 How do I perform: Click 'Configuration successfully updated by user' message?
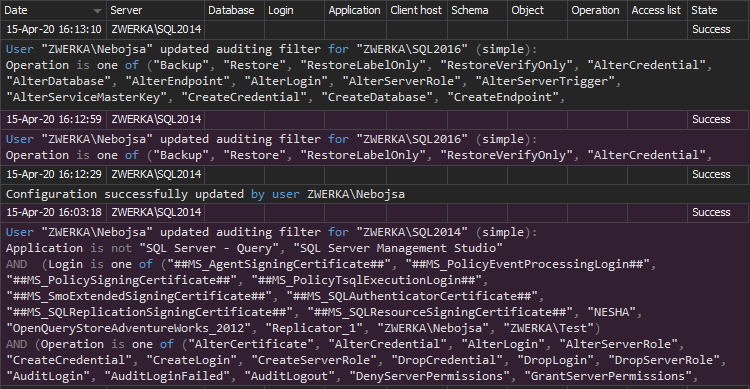(205, 194)
